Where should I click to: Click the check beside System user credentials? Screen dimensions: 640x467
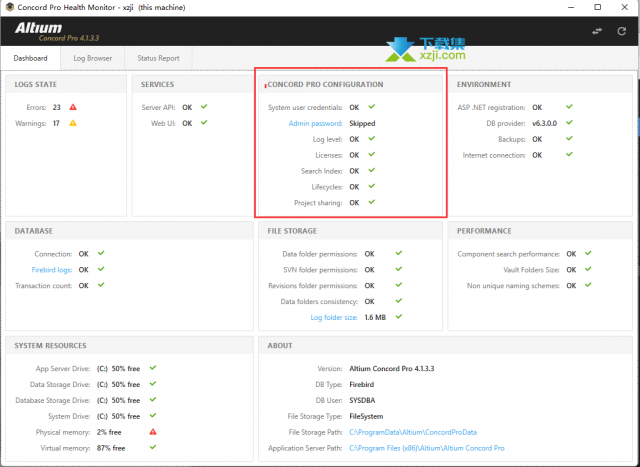[x=371, y=107]
